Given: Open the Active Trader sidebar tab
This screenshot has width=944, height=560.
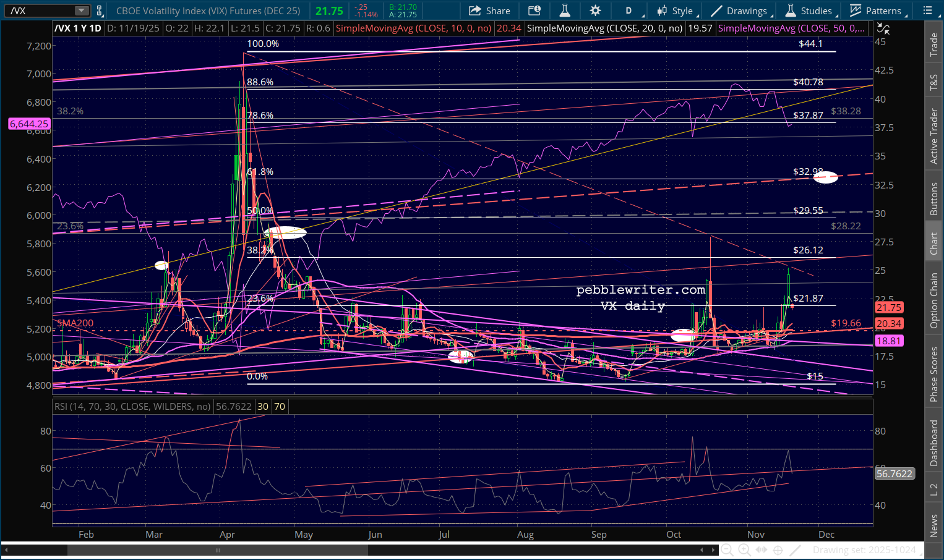Looking at the screenshot, I should (x=933, y=136).
